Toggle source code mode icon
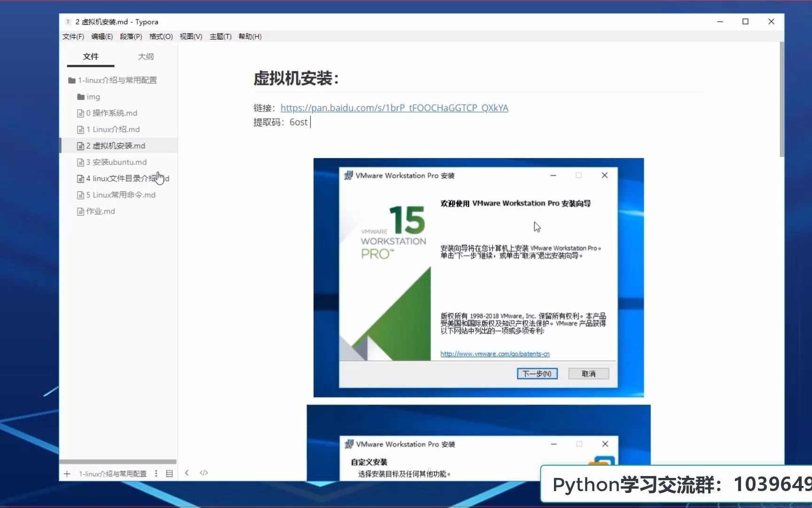Viewport: 812px width, 508px height. click(203, 473)
